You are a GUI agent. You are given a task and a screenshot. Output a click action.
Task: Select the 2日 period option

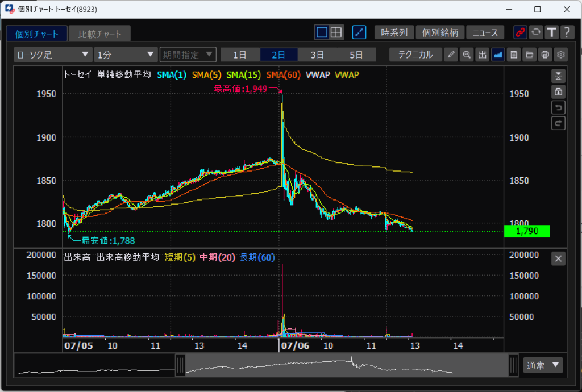278,55
